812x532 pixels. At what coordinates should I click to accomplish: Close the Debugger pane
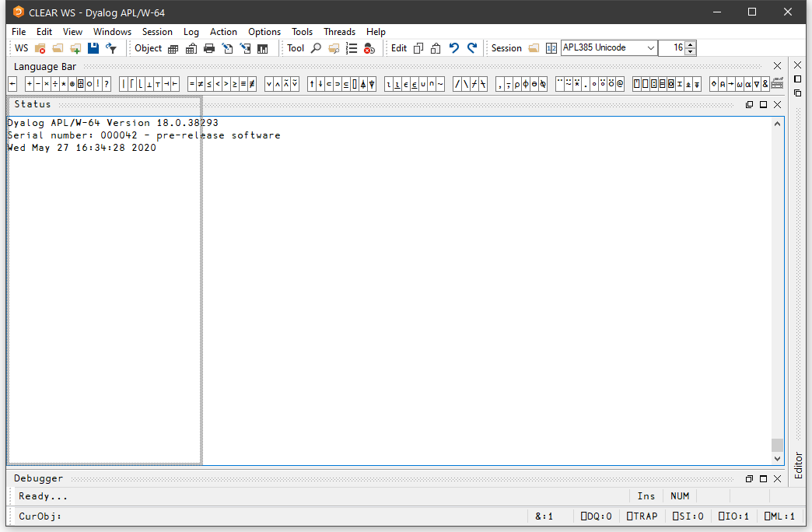coord(777,478)
